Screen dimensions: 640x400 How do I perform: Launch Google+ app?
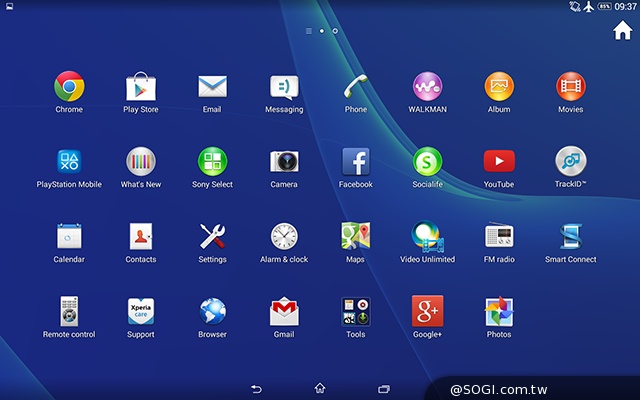[427, 311]
